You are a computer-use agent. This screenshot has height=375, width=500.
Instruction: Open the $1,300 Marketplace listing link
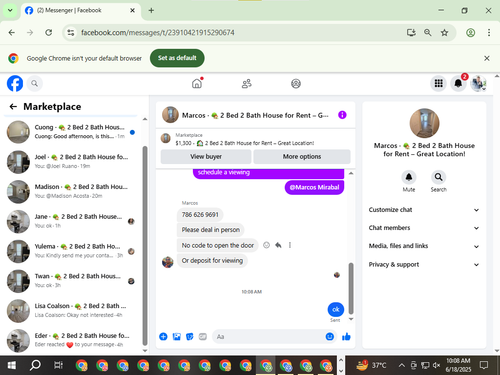pyautogui.click(x=245, y=143)
